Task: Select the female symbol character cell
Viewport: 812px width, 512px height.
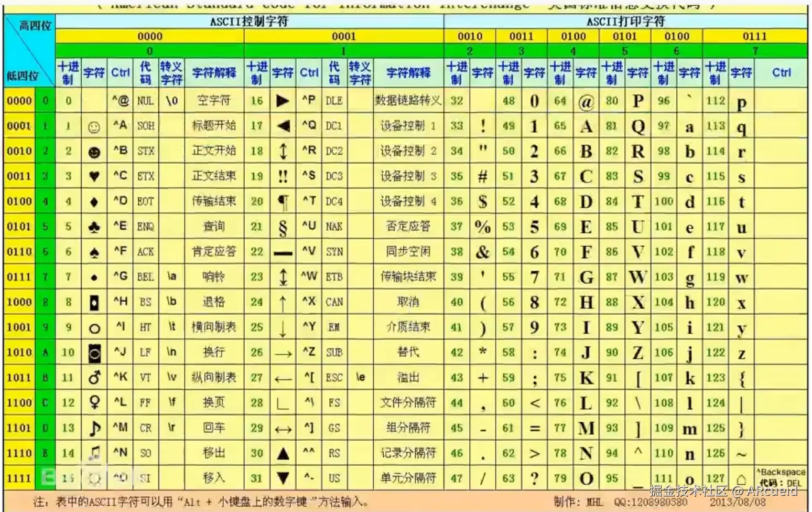Action: (94, 403)
